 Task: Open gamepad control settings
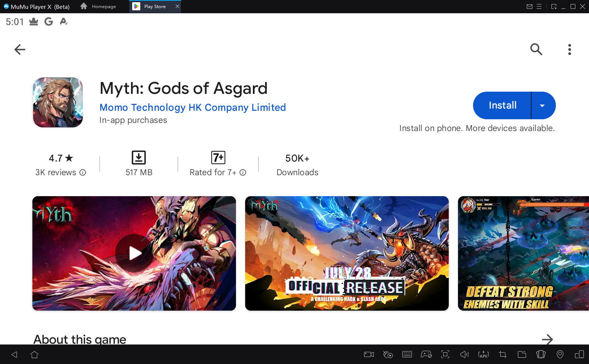(x=426, y=354)
